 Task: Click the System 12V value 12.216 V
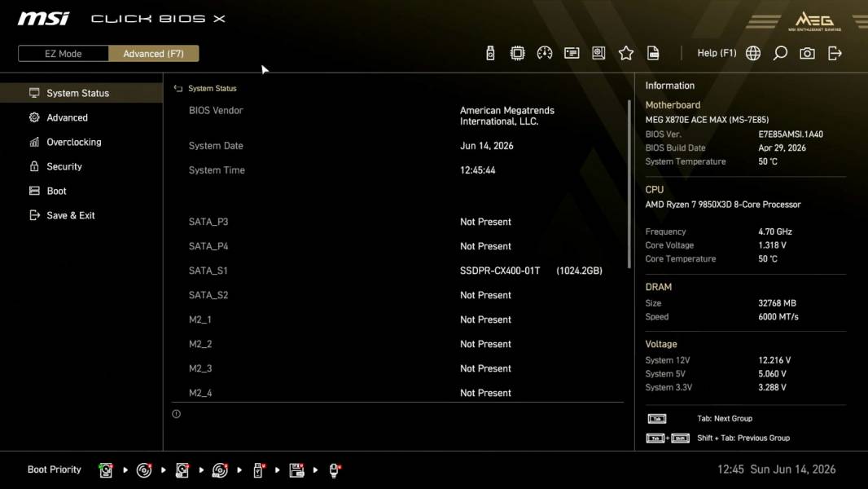pos(774,360)
